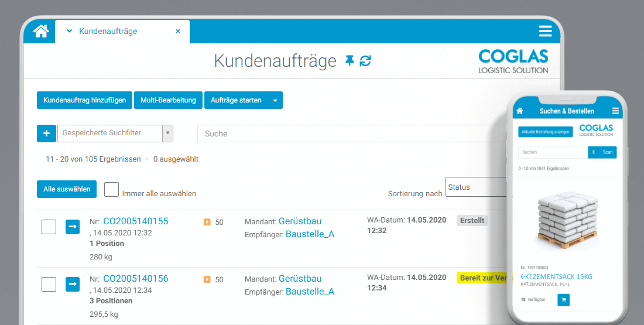Add a new search filter with plus button

(x=46, y=134)
